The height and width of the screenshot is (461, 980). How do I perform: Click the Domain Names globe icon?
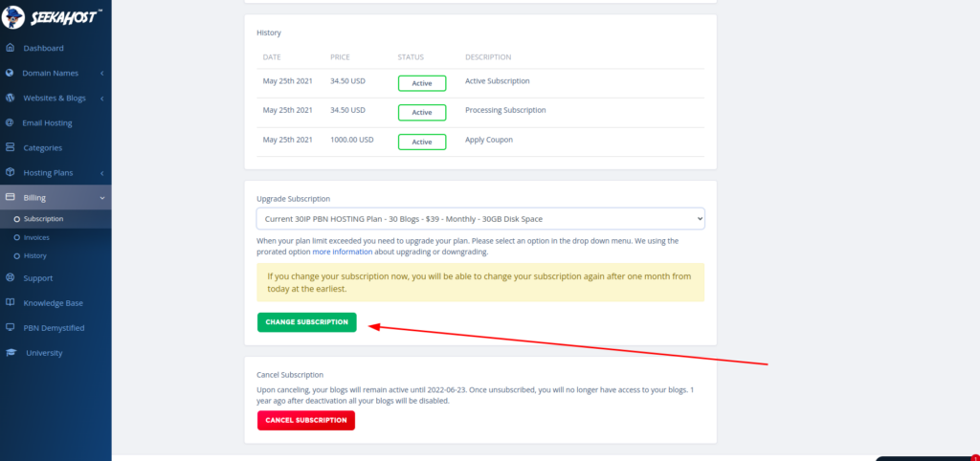tap(11, 73)
